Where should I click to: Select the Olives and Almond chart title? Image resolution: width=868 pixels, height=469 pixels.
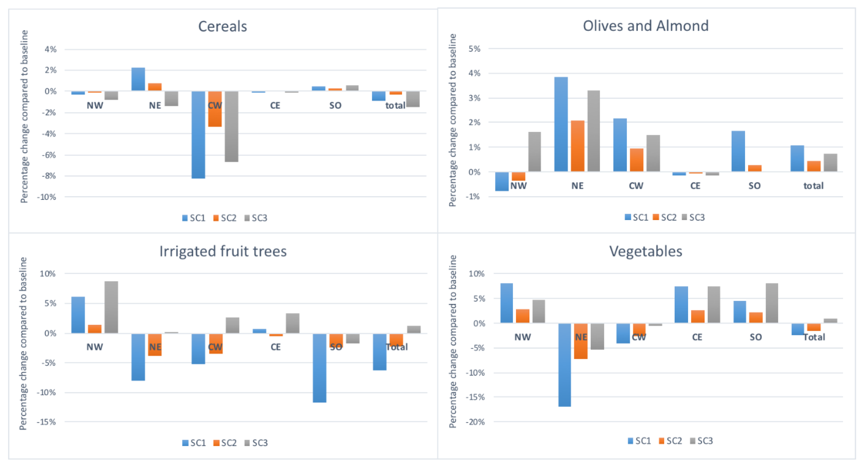point(645,26)
